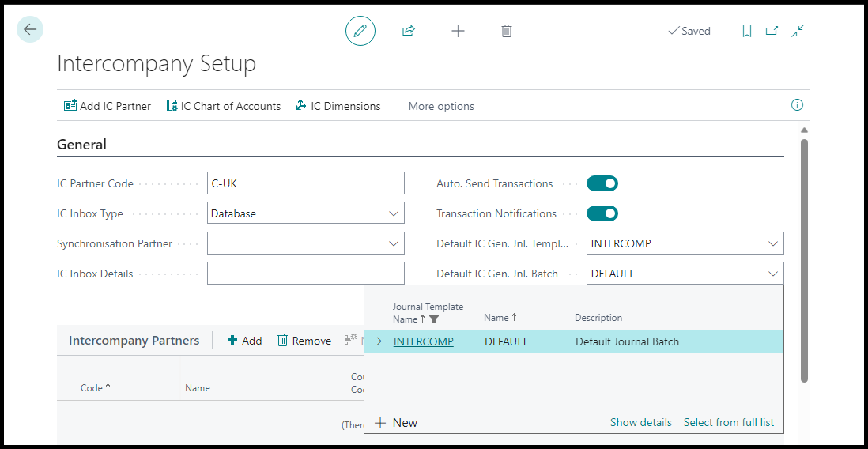The height and width of the screenshot is (449, 868).
Task: Open the IC Chart of Accounts action
Action: click(x=224, y=106)
